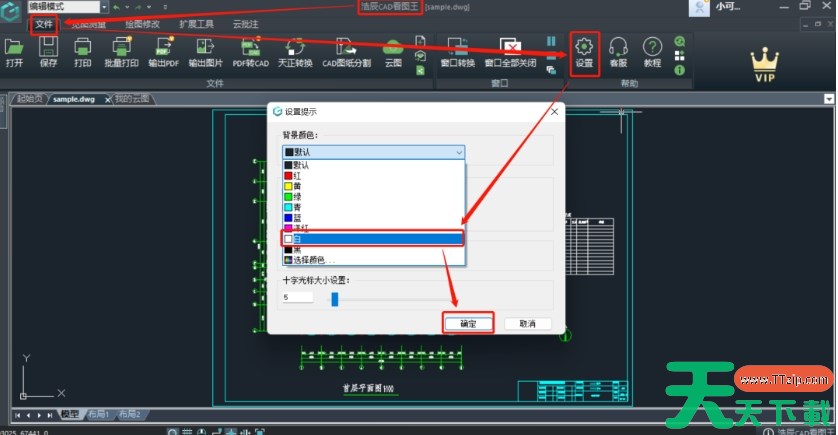Click the 保存 (Save) icon

(x=48, y=48)
